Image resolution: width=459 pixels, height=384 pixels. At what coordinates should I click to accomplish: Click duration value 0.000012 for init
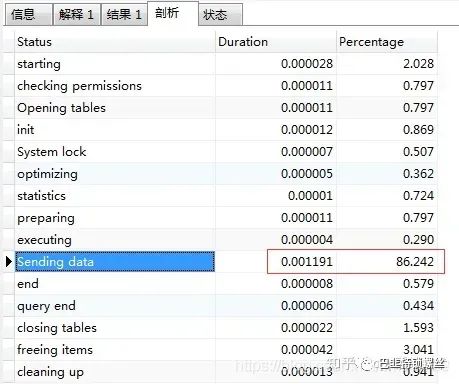307,130
